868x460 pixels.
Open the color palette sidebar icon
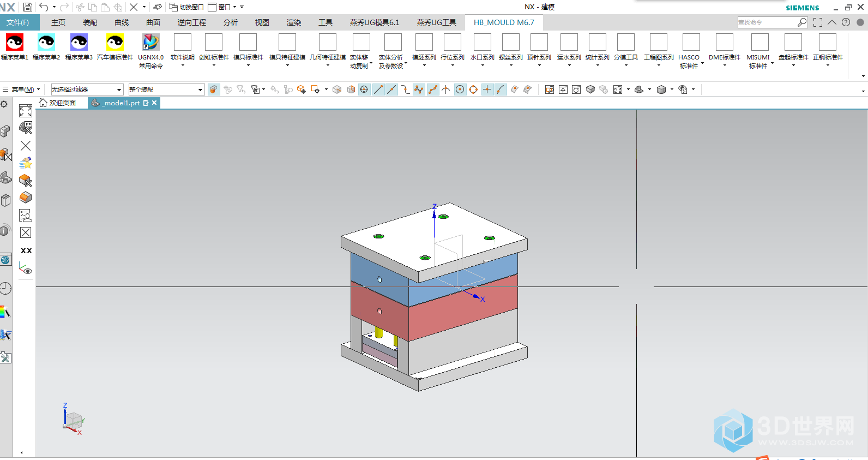5,312
